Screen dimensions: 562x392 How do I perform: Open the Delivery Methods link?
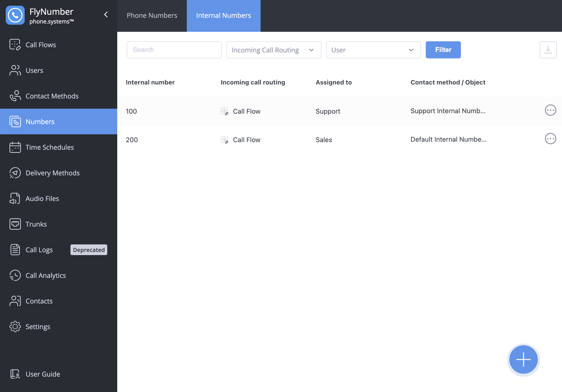click(53, 173)
